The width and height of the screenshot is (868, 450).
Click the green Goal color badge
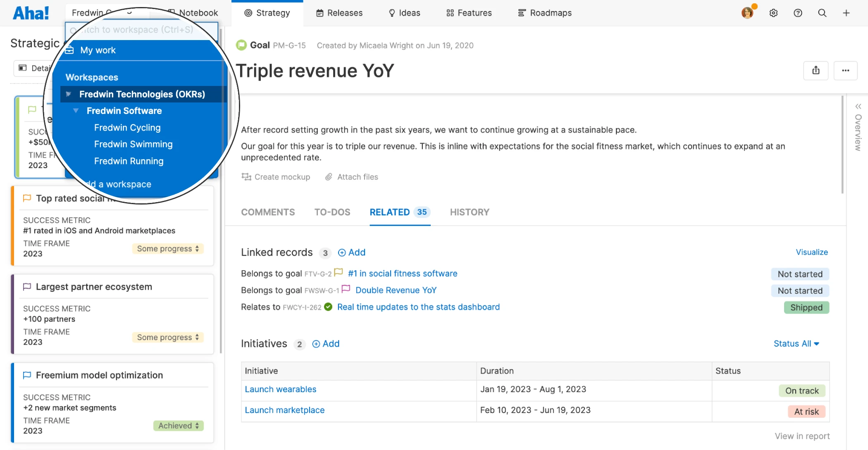[x=241, y=45]
